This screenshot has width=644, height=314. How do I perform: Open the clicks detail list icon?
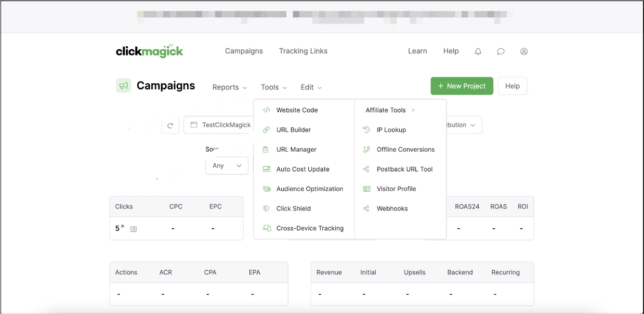click(133, 228)
